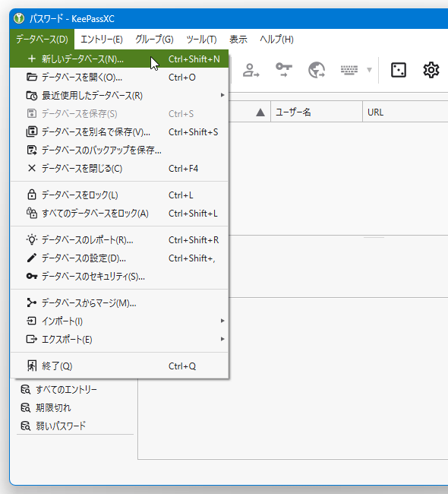448x494 pixels.
Task: Click backup icon beside データベースのバックアップを保存
Action: tap(31, 150)
